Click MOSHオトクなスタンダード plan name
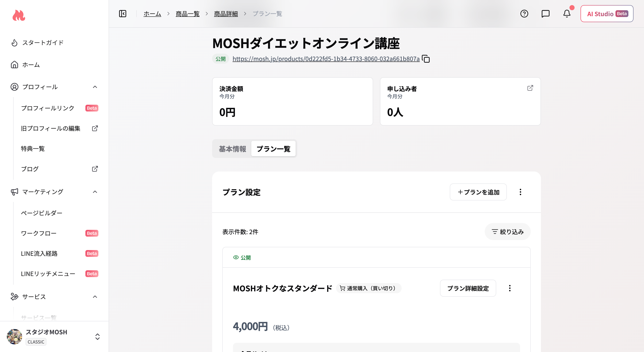 click(283, 288)
